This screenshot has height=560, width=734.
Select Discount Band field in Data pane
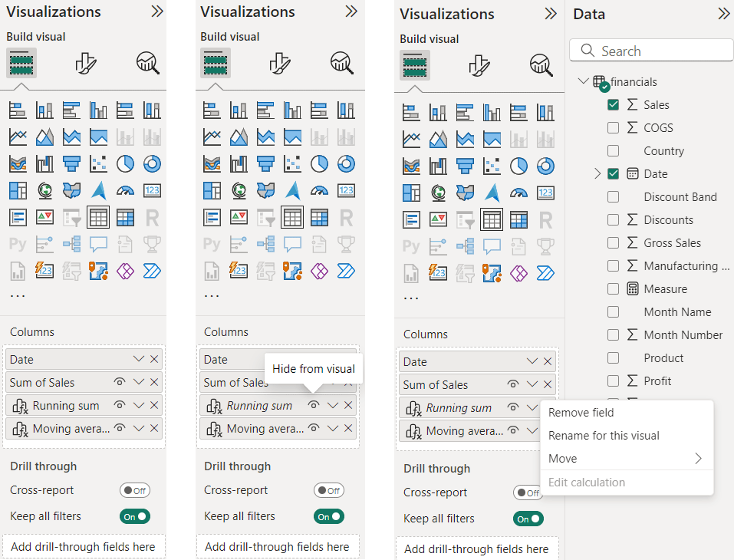coord(680,196)
